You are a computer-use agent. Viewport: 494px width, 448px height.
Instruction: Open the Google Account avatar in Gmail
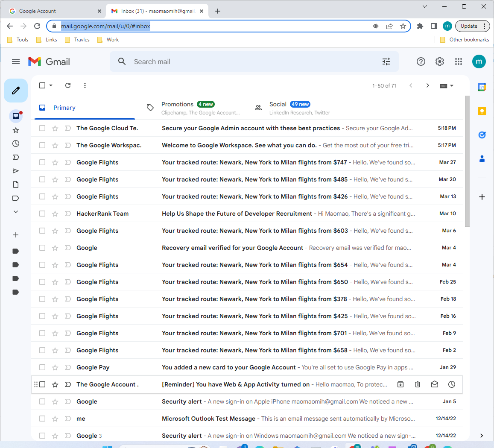click(x=479, y=61)
